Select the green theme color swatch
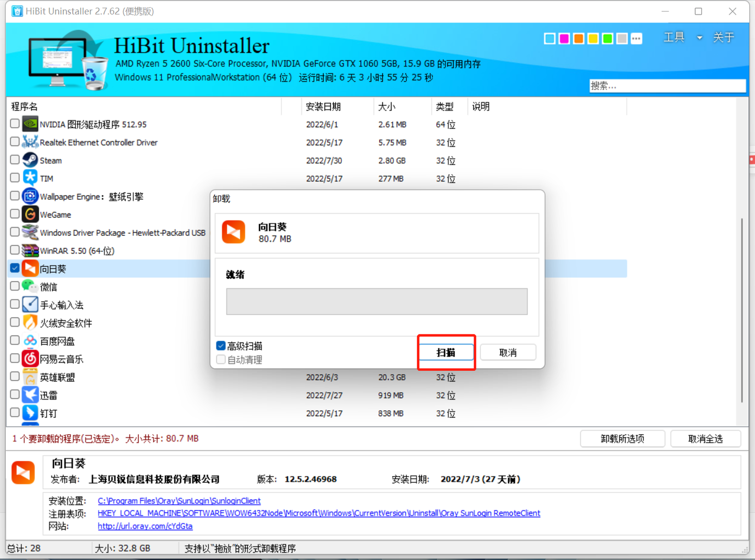 (x=607, y=38)
